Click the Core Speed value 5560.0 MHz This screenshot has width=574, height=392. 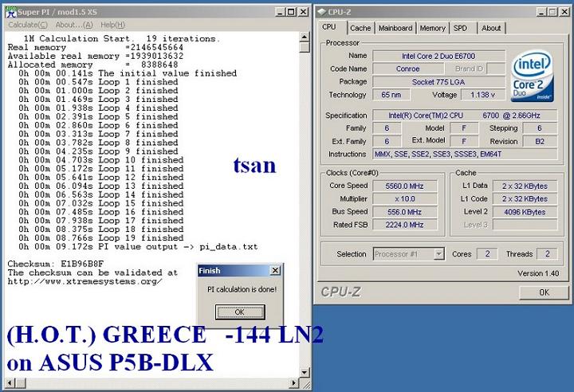click(404, 186)
